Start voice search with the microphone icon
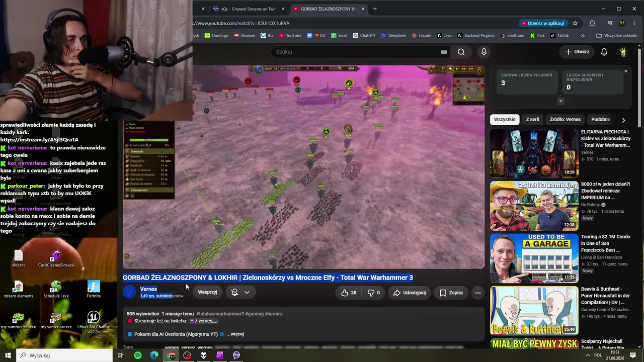 click(x=484, y=52)
